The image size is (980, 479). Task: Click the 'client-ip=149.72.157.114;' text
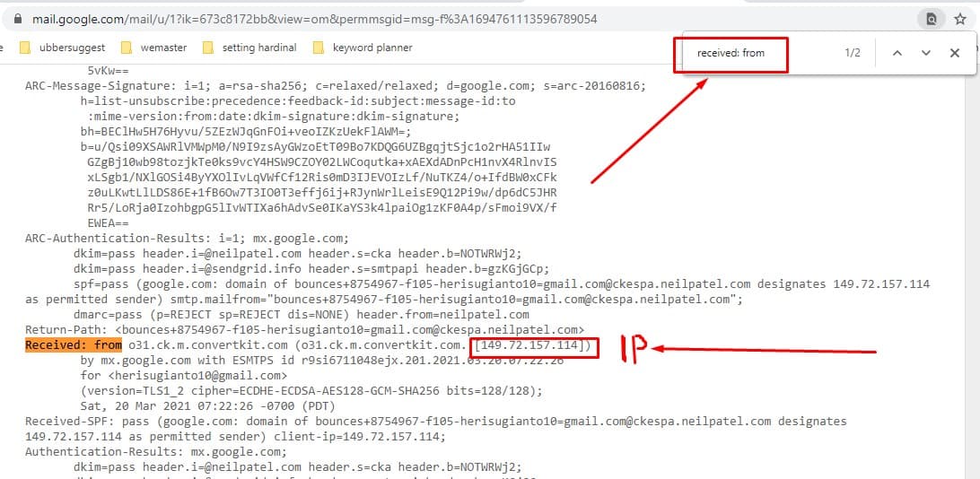pyautogui.click(x=360, y=437)
